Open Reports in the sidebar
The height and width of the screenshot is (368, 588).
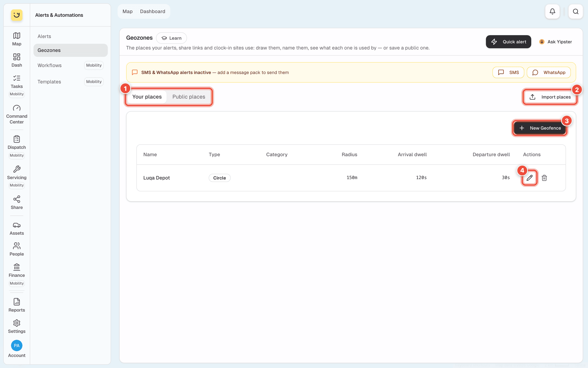(17, 305)
